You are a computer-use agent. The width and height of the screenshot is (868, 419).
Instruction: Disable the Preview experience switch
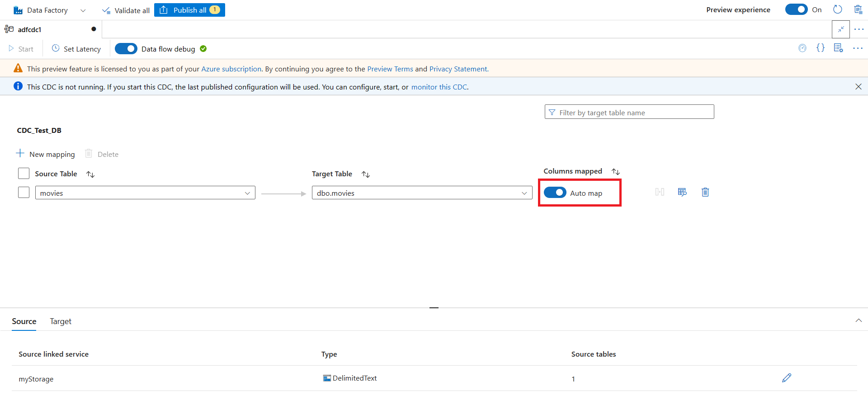(796, 9)
